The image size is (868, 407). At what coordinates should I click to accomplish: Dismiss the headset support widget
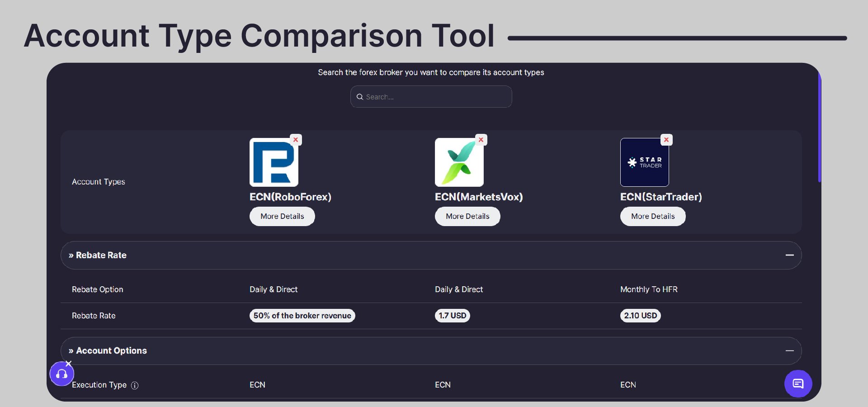tap(68, 364)
